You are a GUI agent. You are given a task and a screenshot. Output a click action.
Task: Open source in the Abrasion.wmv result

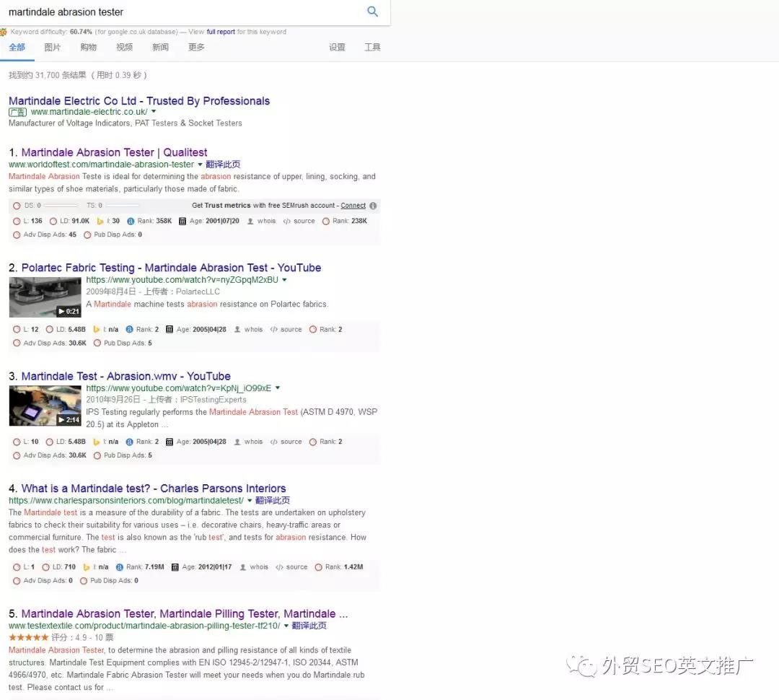click(x=286, y=442)
